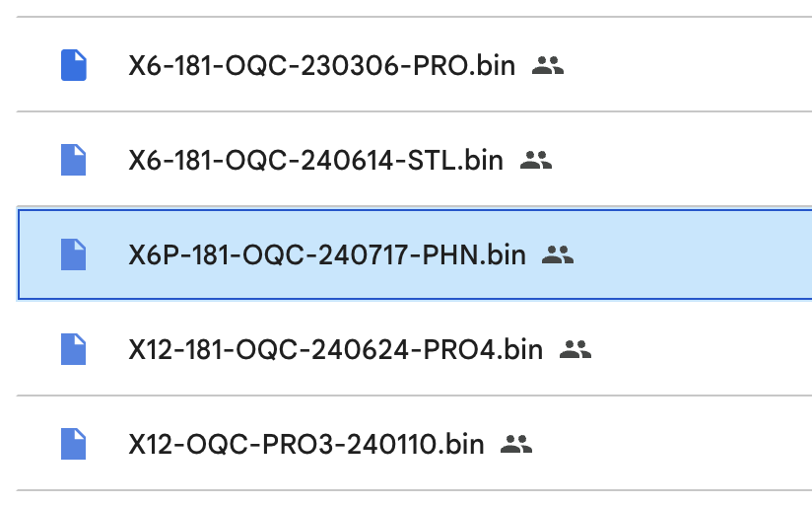812x505 pixels.
Task: Click shared people icon after X12-181-OQC-240624-PRO4.bin
Action: 575,349
